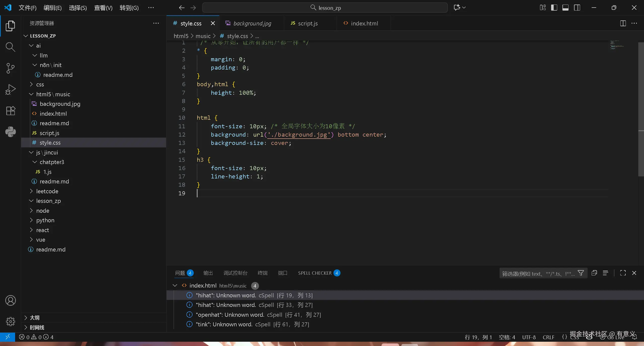
Task: Open Run and Debug view
Action: point(10,89)
